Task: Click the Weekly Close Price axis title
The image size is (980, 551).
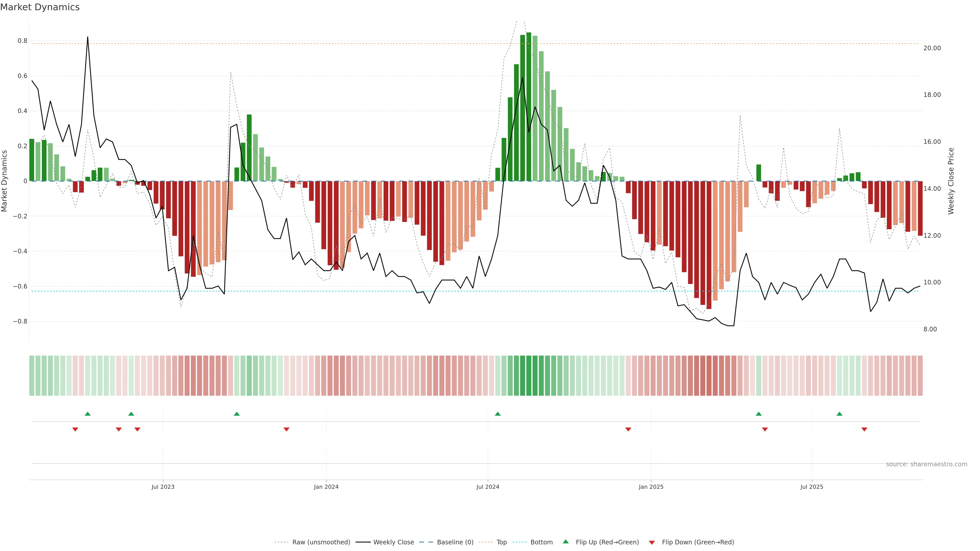Action: (951, 181)
